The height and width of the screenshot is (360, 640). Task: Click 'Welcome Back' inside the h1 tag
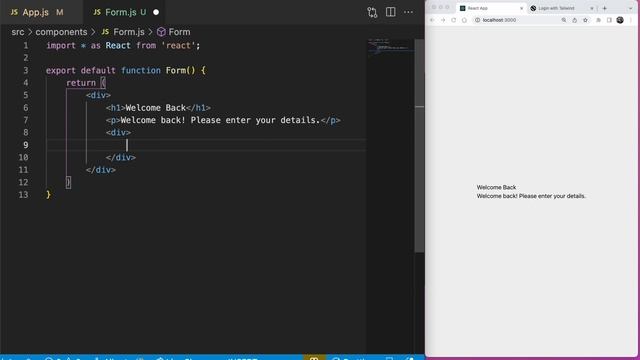pos(156,108)
